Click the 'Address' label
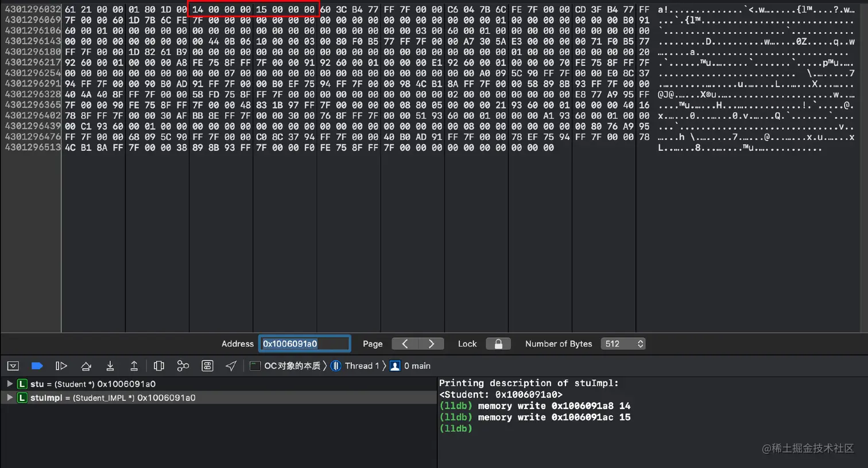Image resolution: width=868 pixels, height=468 pixels. [x=238, y=344]
